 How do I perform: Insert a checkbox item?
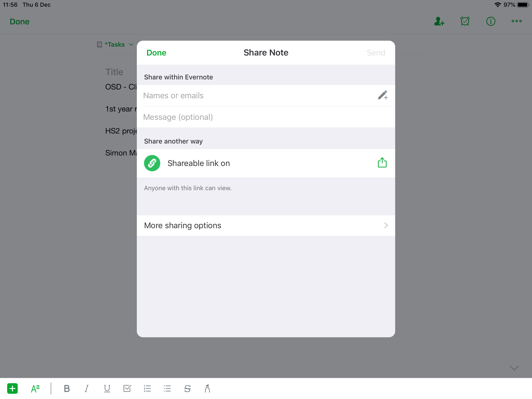127,388
